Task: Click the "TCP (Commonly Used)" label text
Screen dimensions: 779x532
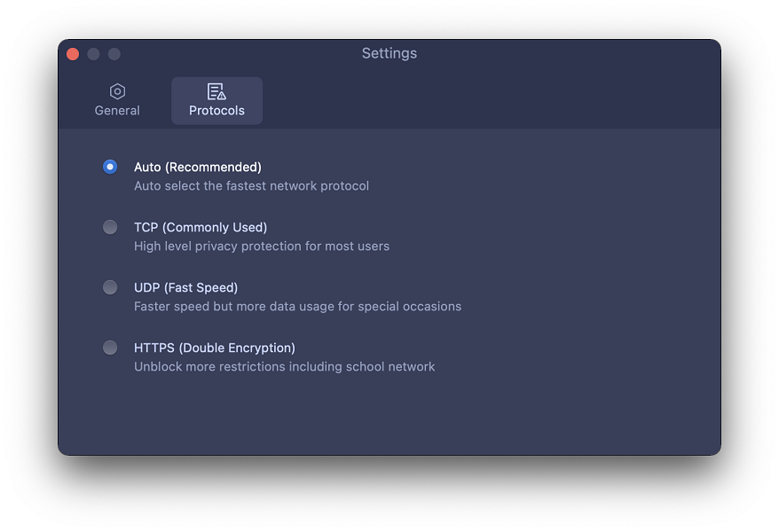Action: [201, 227]
